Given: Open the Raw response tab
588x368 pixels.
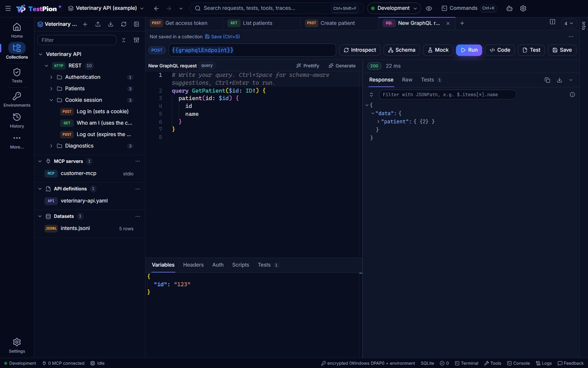Looking at the screenshot, I should 407,80.
